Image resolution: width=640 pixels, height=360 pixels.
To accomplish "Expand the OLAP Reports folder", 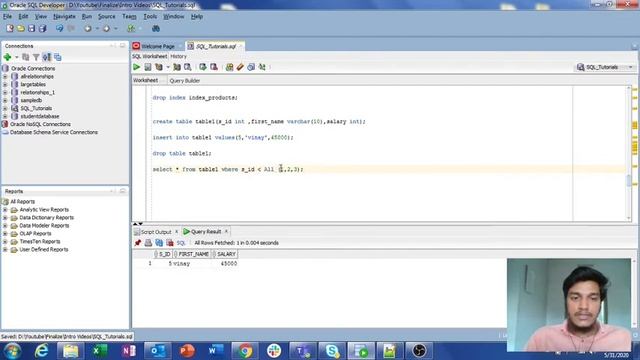I will click(5, 233).
